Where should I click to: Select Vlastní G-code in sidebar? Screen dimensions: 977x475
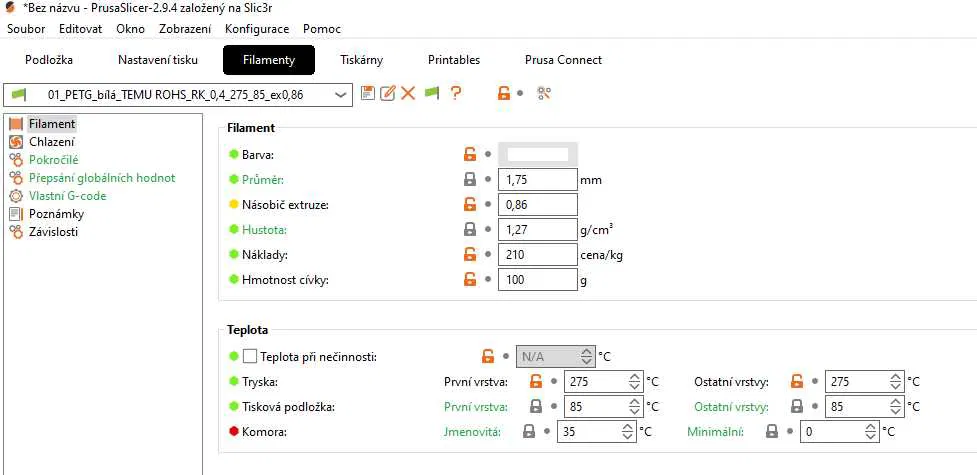pyautogui.click(x=67, y=196)
